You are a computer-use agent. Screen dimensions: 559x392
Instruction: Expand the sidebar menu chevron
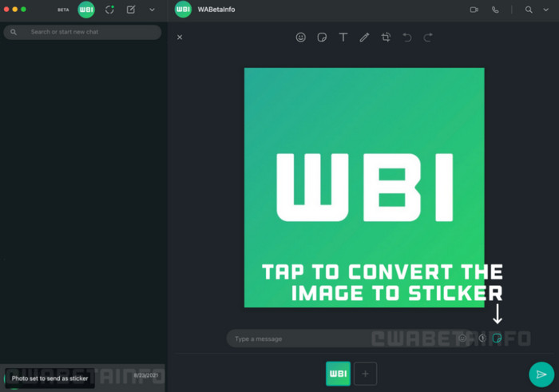point(153,10)
